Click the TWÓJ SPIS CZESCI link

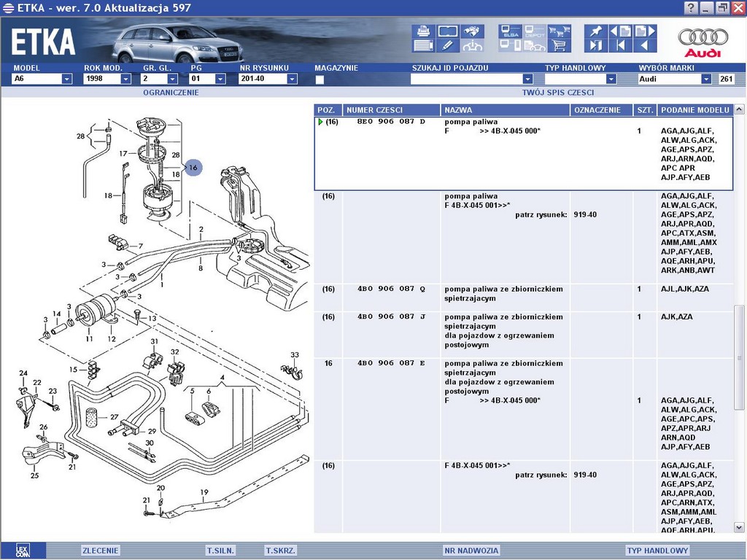click(x=558, y=93)
